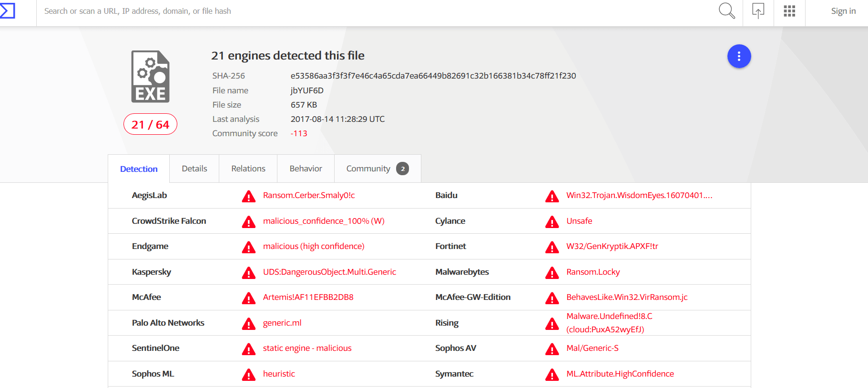Click the warning icon for CrowdStrike Falcon
Viewport: 868px width, 388px height.
(248, 222)
